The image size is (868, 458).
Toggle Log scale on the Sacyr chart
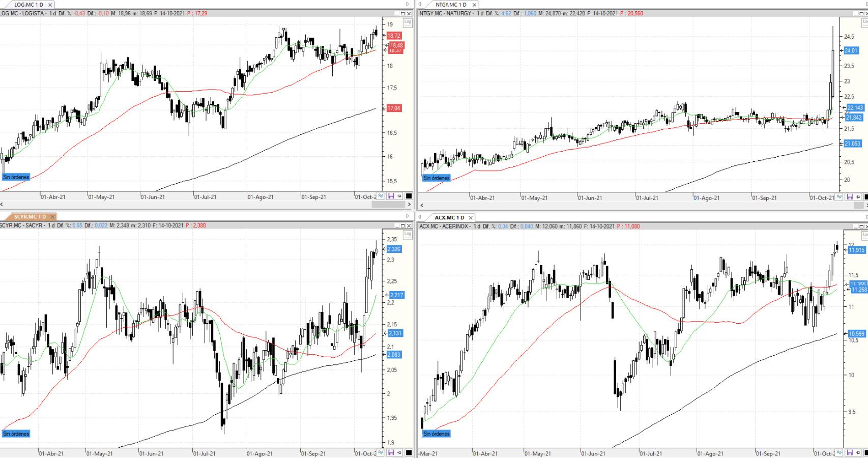click(408, 234)
